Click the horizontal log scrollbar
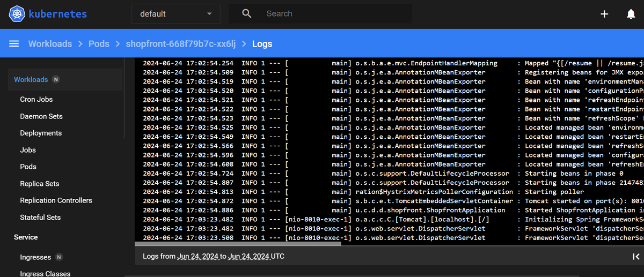The image size is (644, 277). [238, 244]
